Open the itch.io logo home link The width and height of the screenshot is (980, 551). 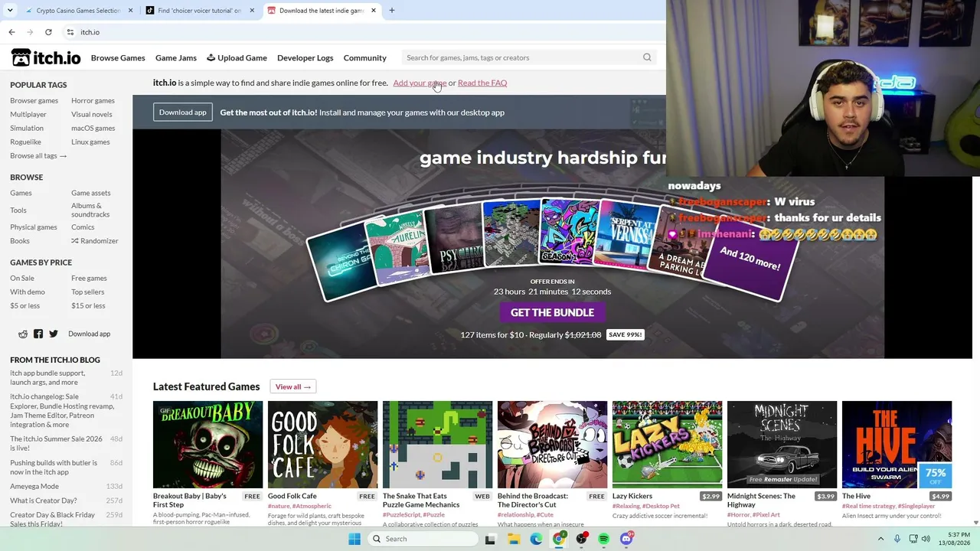pos(46,58)
